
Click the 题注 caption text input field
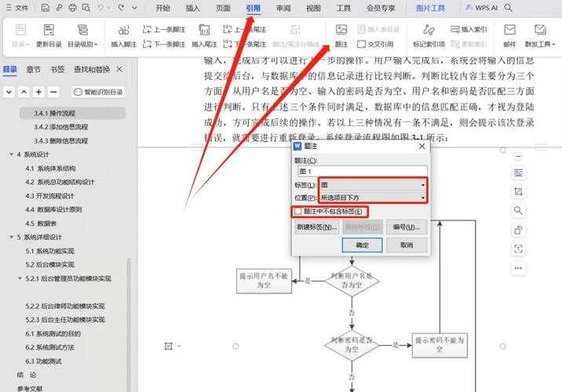tap(362, 171)
